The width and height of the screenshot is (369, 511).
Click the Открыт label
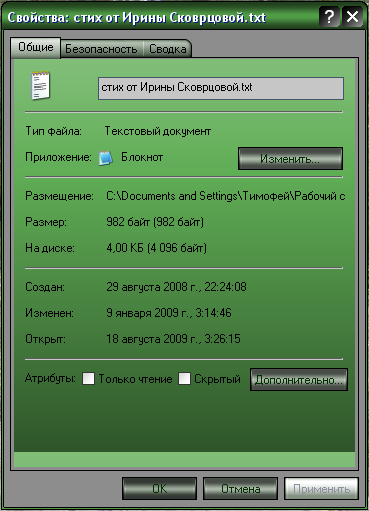click(45, 339)
